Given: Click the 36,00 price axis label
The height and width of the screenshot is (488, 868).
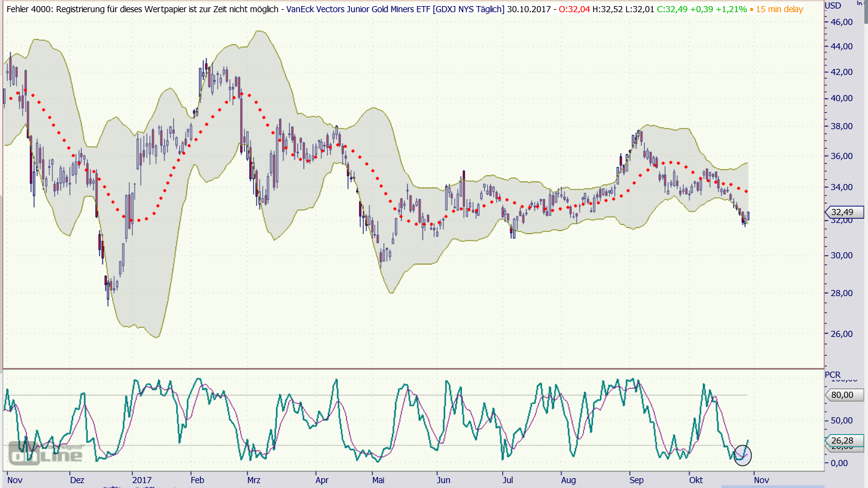Looking at the screenshot, I should (x=841, y=155).
